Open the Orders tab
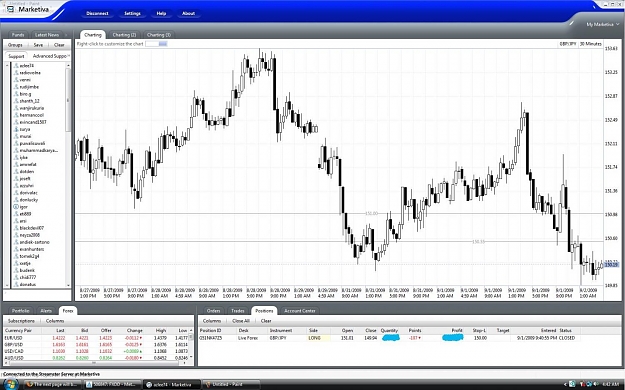This screenshot has height=390, width=625. (x=213, y=311)
